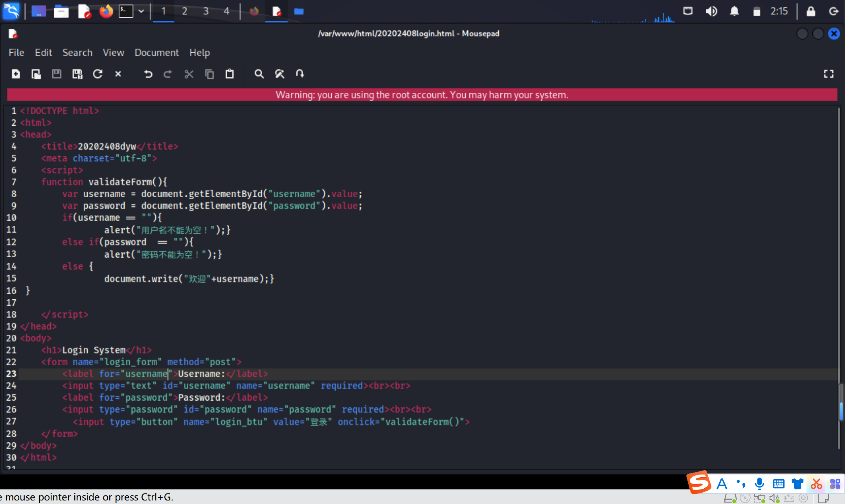
Task: Click the Save As toolbar icon
Action: click(77, 74)
